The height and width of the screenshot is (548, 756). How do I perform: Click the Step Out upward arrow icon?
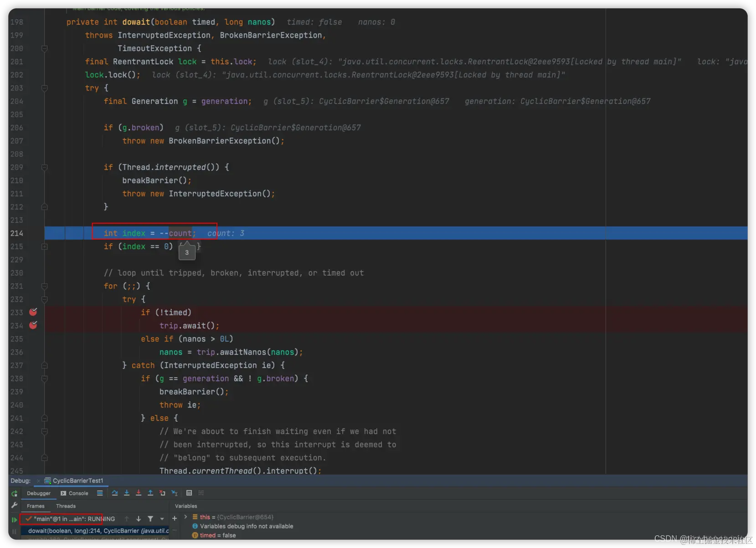(x=150, y=493)
